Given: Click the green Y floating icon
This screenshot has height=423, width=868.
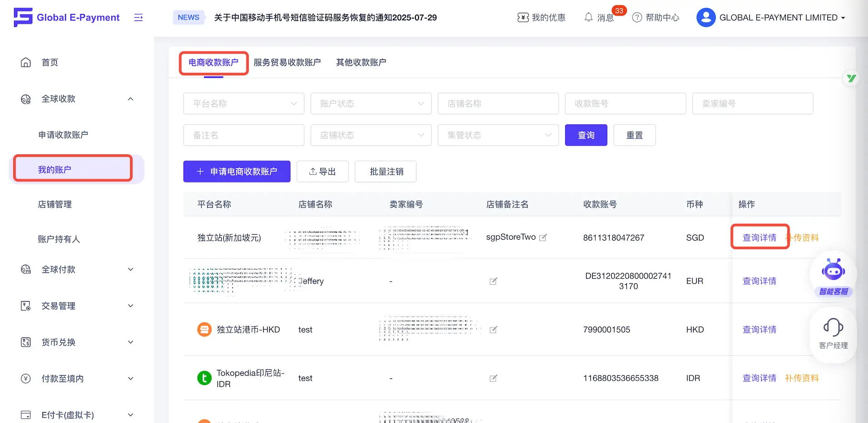Looking at the screenshot, I should (851, 78).
